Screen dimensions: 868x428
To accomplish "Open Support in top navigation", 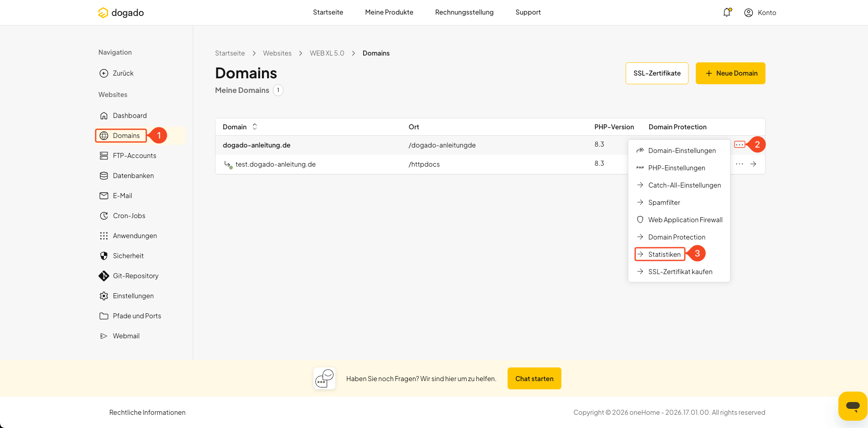I will (528, 12).
